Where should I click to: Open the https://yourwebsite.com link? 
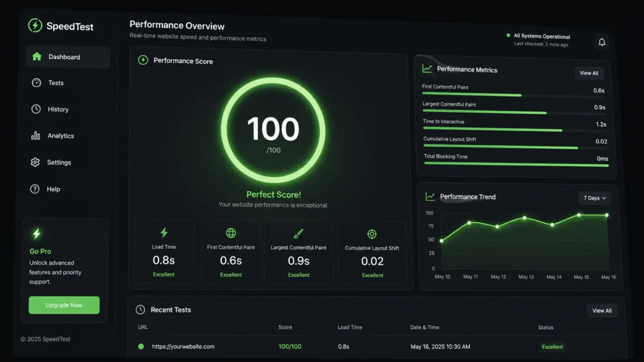(x=183, y=346)
